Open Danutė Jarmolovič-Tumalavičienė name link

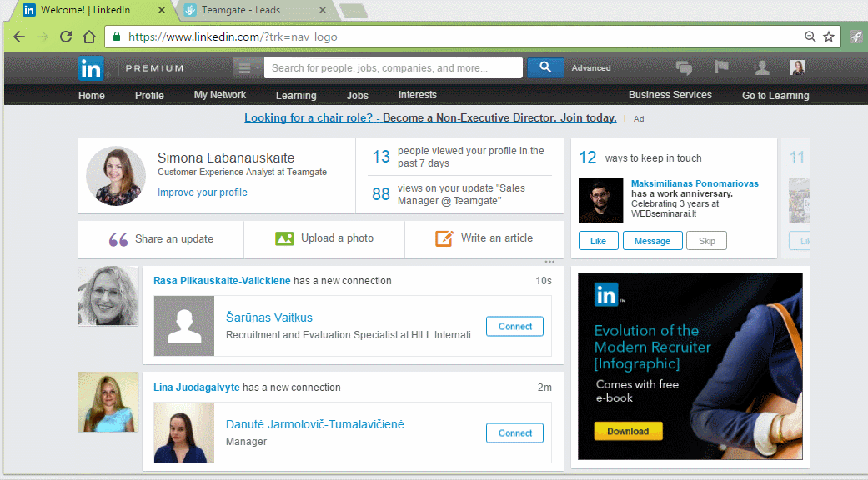[315, 424]
